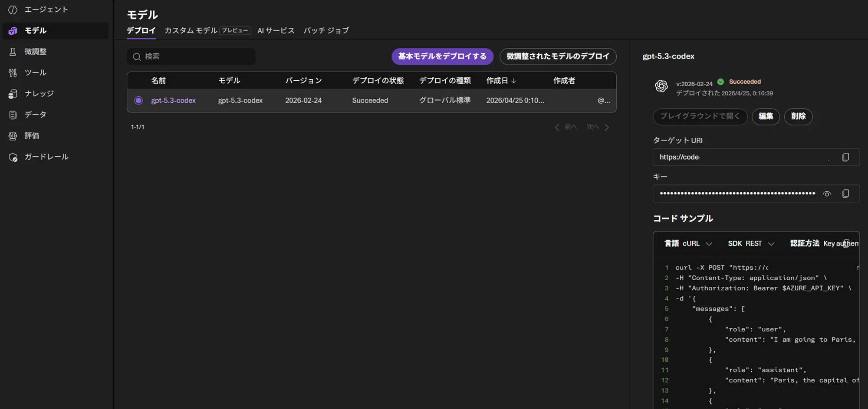Open ツール in sidebar menu

tap(56, 73)
